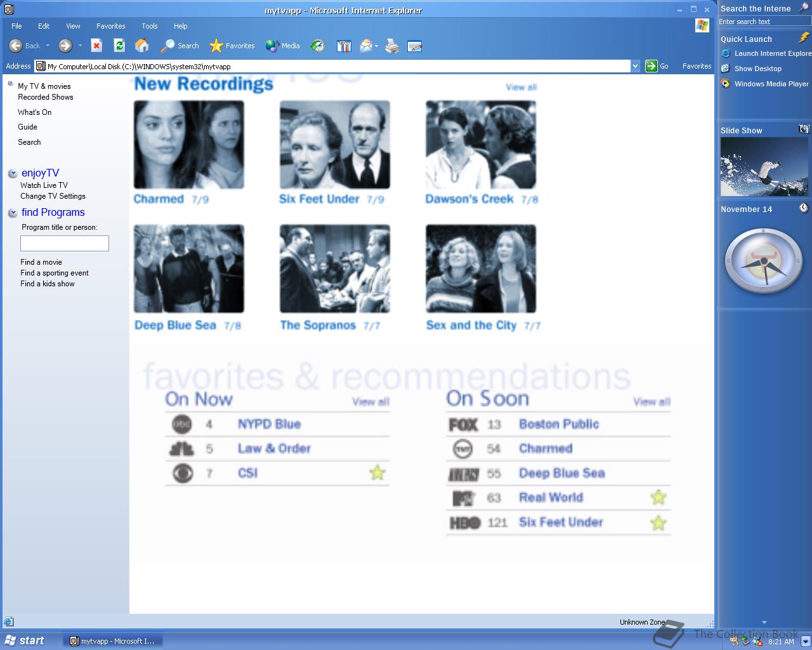The height and width of the screenshot is (650, 812).
Task: Open the Favorites menu
Action: coord(111,26)
